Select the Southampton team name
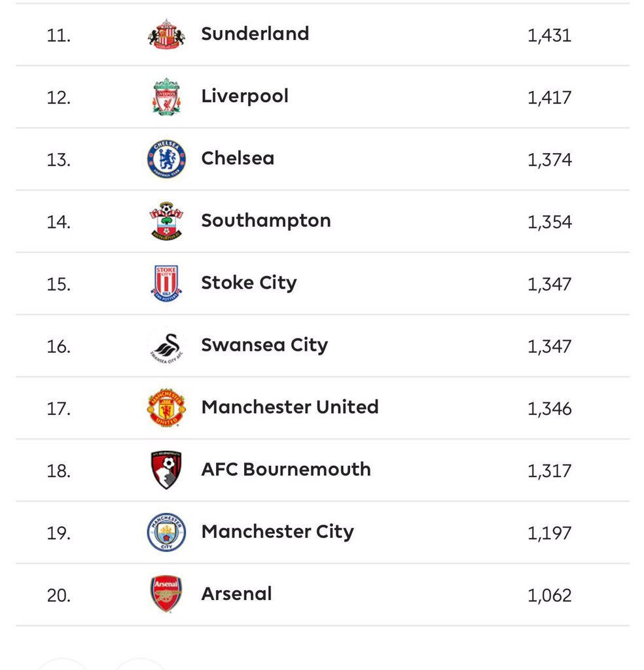Image resolution: width=644 pixels, height=670 pixels. click(x=266, y=221)
